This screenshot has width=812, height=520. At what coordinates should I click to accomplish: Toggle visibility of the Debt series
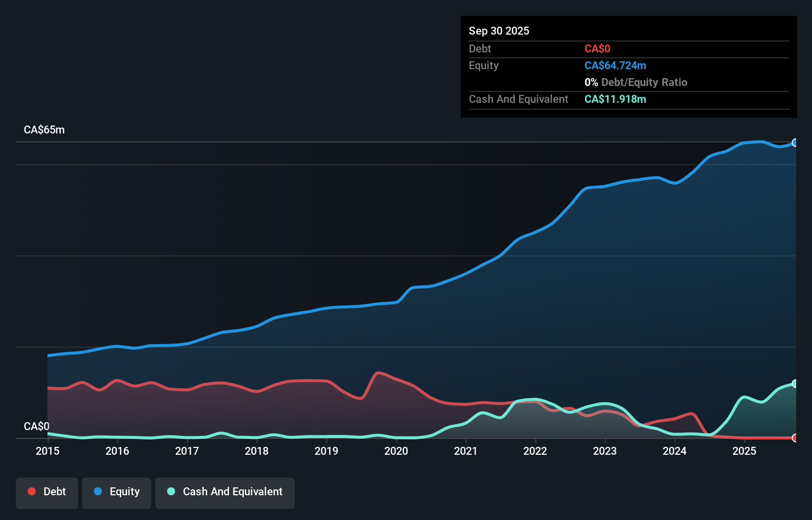47,491
